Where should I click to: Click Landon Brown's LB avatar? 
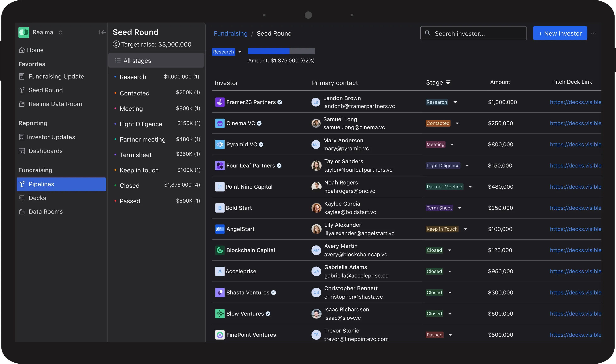pos(316,102)
